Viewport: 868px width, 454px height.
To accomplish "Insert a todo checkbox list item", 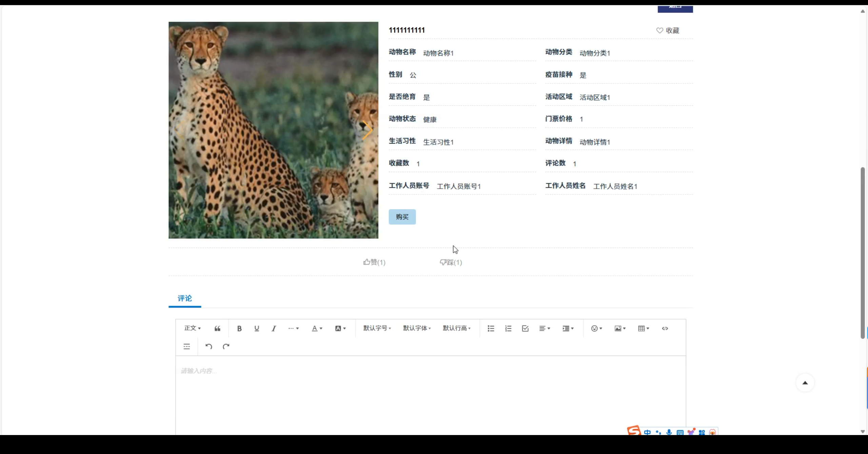I will [525, 328].
